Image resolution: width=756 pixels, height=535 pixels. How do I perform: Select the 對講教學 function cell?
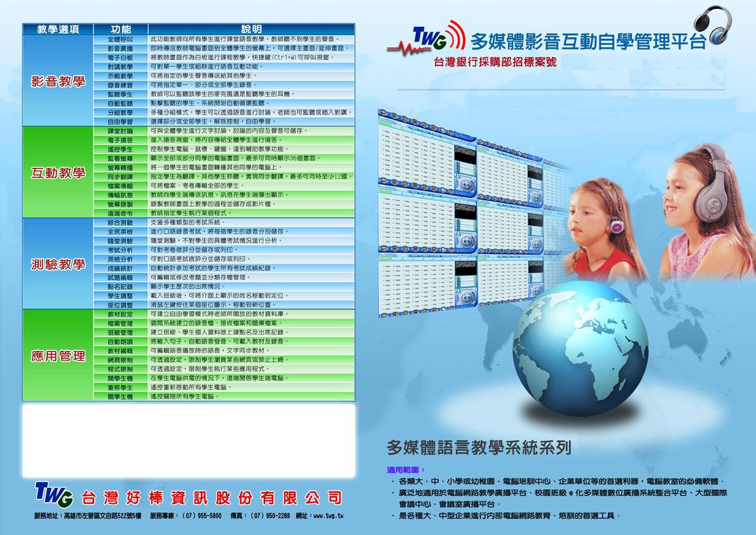120,67
